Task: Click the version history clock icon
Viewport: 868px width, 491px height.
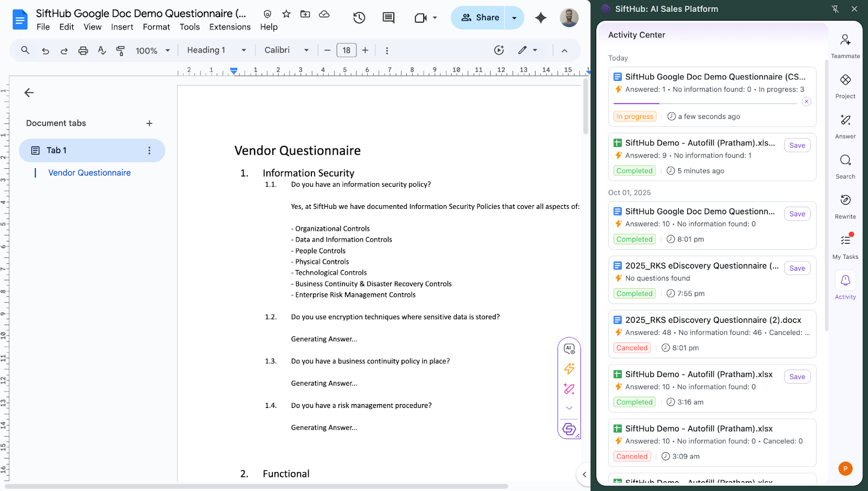Action: (359, 18)
